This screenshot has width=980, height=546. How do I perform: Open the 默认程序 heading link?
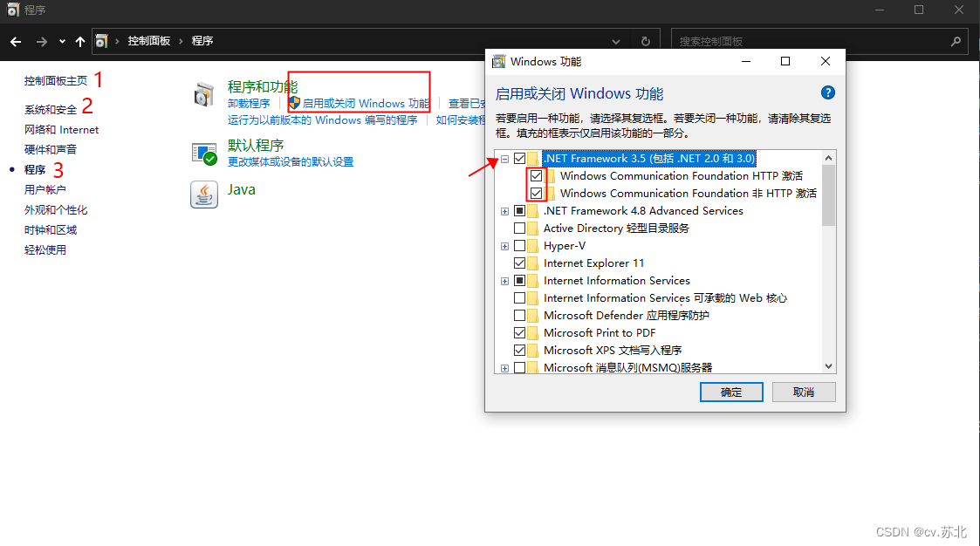(x=256, y=146)
